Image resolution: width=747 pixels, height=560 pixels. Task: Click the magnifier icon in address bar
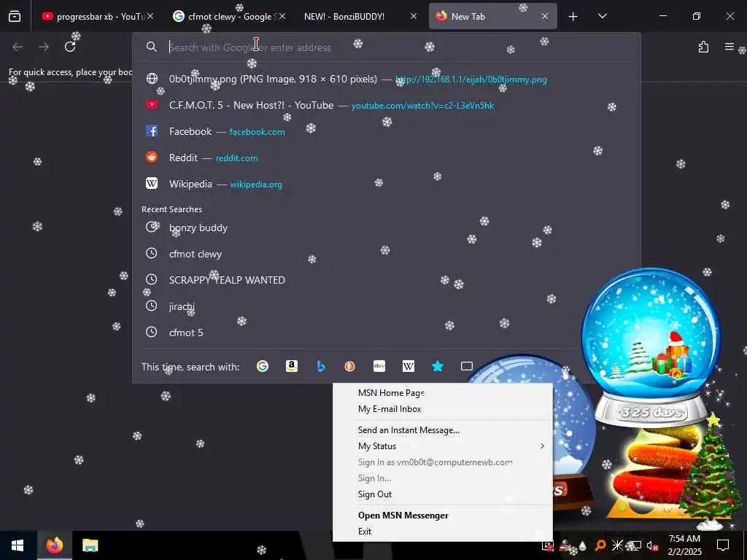(152, 47)
